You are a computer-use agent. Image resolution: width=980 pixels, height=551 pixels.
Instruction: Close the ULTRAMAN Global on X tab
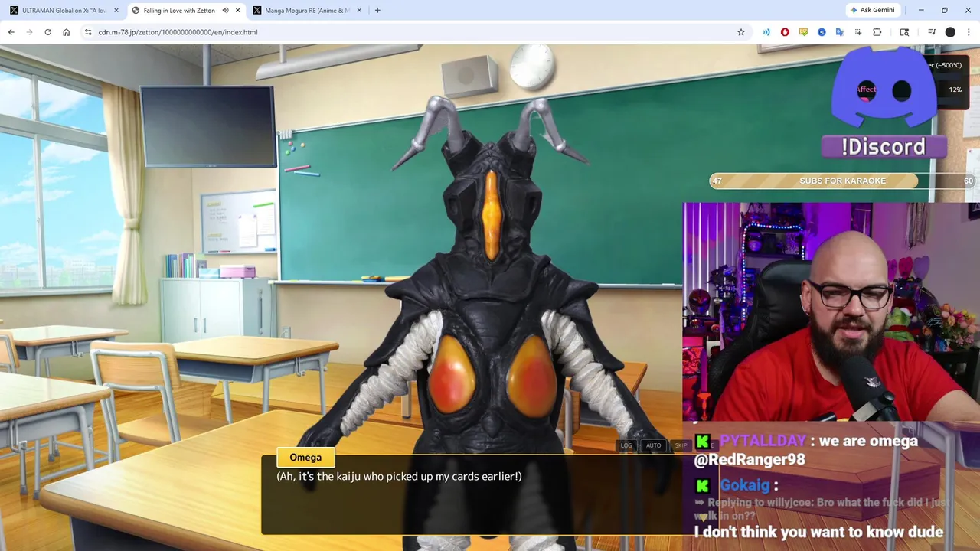[116, 11]
